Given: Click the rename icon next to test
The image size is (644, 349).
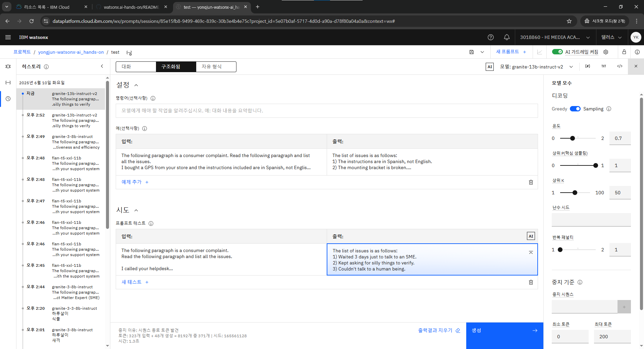Looking at the screenshot, I should [x=129, y=53].
